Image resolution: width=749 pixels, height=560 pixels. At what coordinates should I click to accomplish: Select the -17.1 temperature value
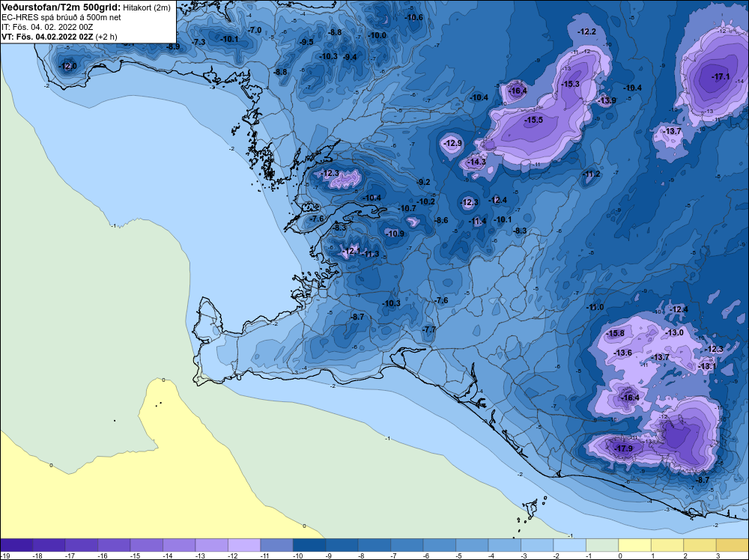pyautogui.click(x=720, y=76)
